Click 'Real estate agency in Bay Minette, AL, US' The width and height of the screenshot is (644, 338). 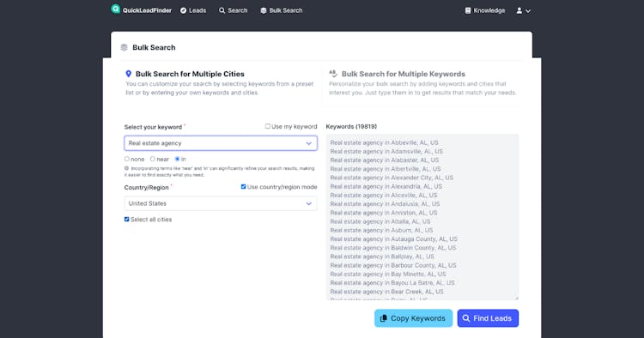click(x=388, y=274)
